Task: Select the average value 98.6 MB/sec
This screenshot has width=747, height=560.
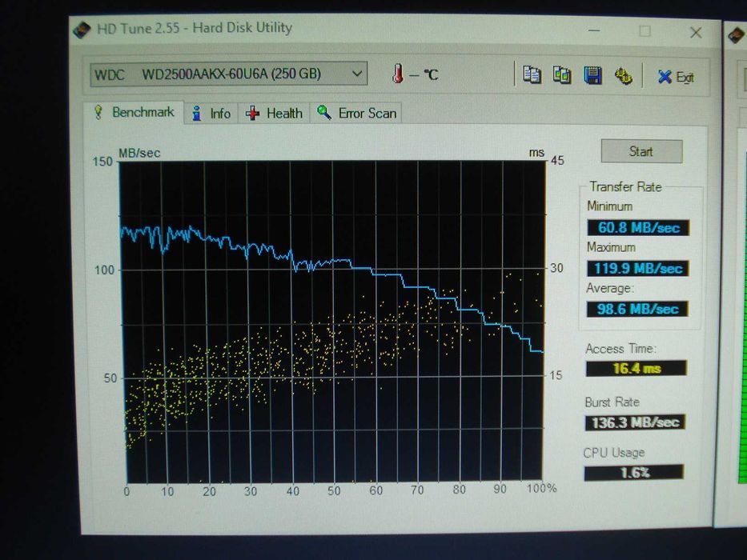Action: (637, 309)
